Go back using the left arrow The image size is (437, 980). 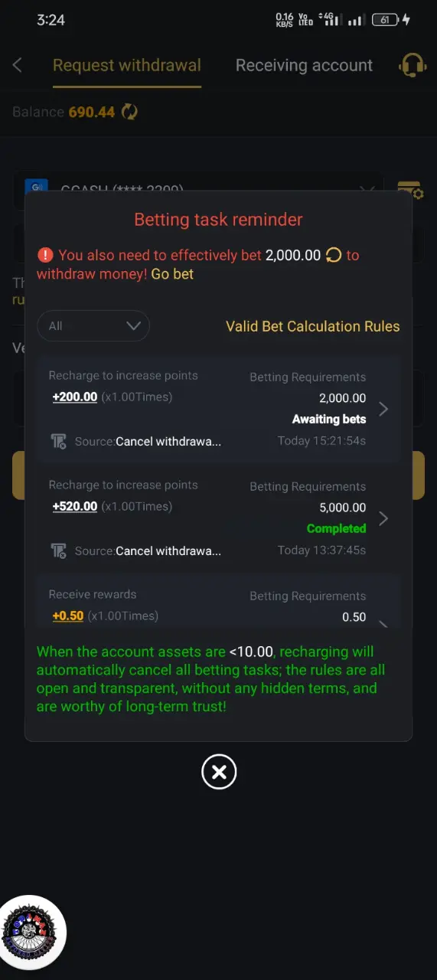[x=18, y=65]
